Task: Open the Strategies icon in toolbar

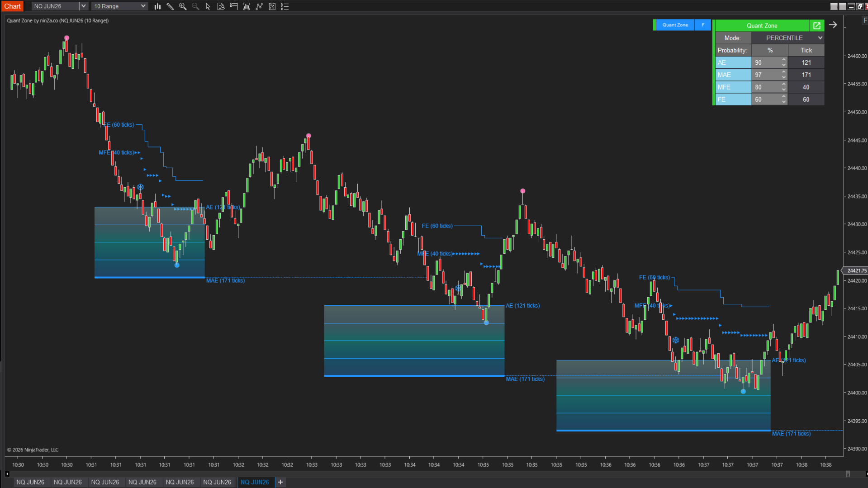Action: (272, 6)
